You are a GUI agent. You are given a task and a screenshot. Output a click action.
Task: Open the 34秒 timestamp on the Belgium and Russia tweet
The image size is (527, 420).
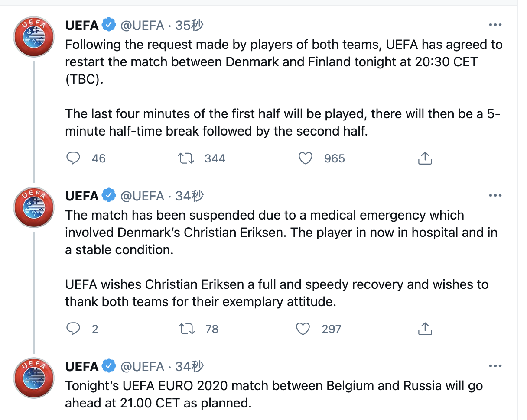tap(189, 367)
